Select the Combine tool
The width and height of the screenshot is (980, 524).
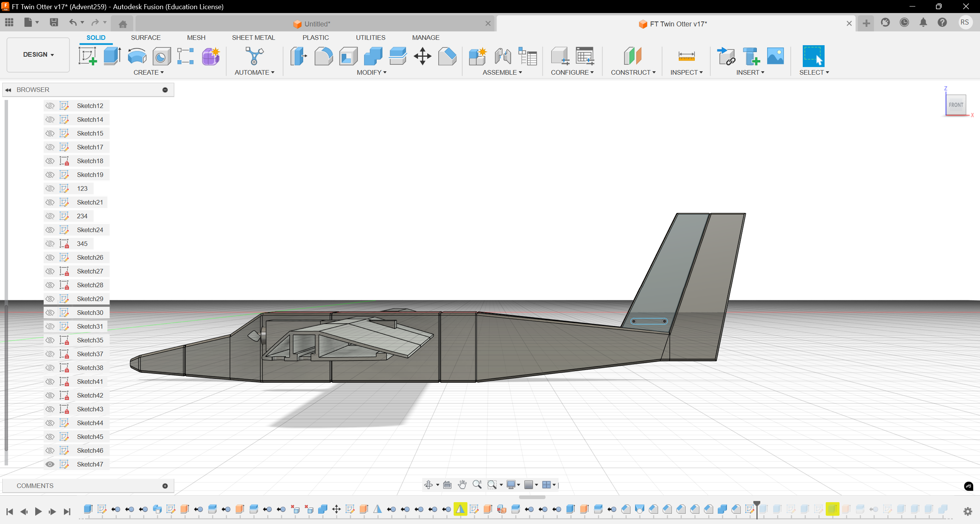coord(373,56)
